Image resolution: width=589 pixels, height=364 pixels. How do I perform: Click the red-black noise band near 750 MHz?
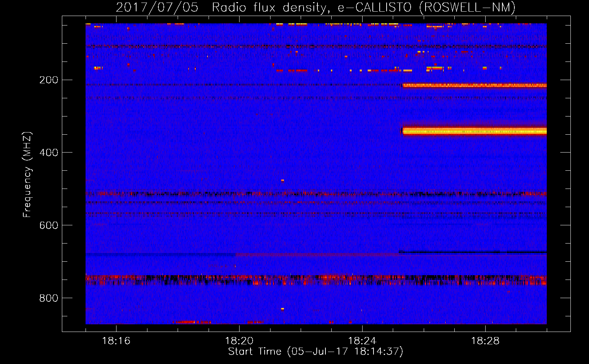pos(316,280)
